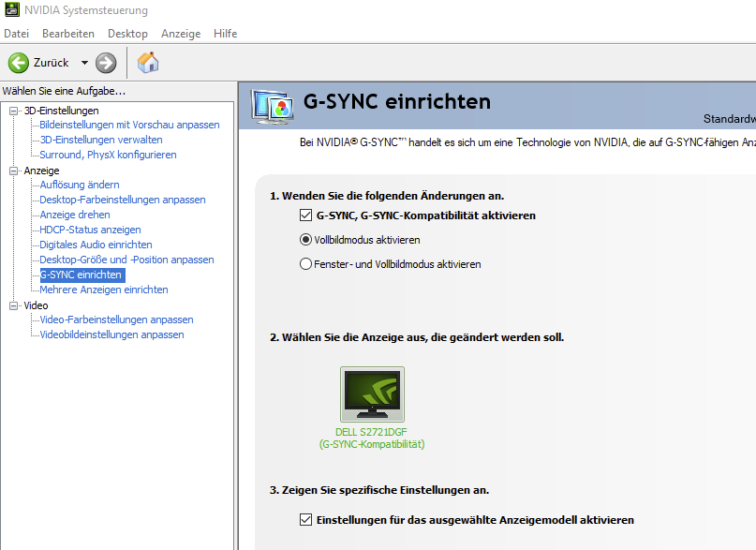Open the Datei menu
The image size is (756, 550).
tap(16, 34)
